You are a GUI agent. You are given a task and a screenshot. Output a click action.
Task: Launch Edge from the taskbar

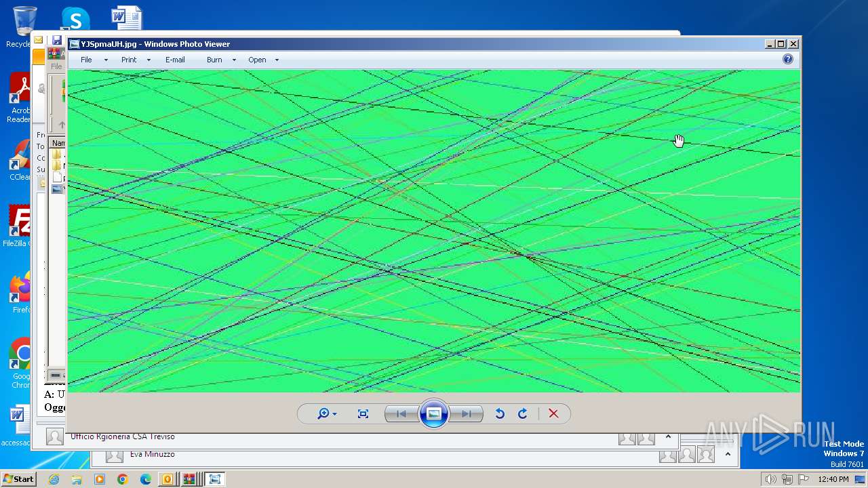coord(145,479)
